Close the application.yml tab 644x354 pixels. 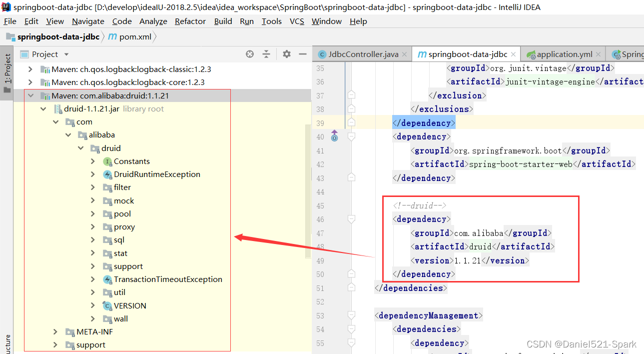599,54
